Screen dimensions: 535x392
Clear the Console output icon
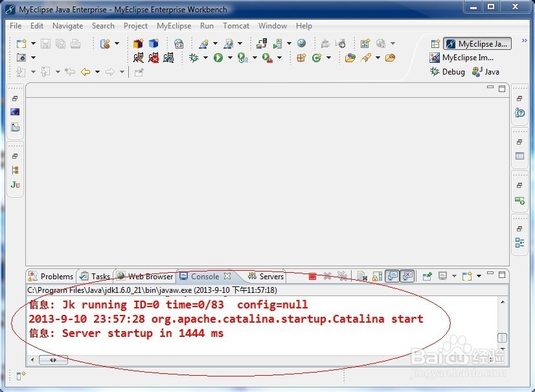pyautogui.click(x=362, y=276)
